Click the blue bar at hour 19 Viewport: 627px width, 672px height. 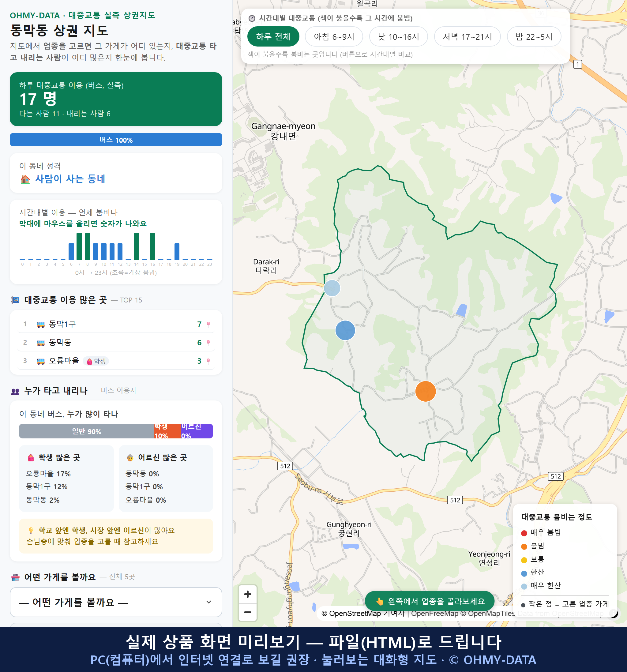[x=177, y=251]
